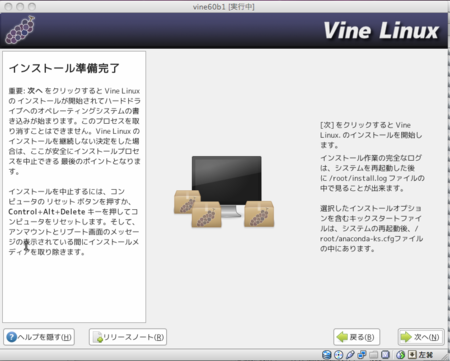Close the vine60b1 VirtualBox window
This screenshot has width=450, height=361.
(9, 7)
